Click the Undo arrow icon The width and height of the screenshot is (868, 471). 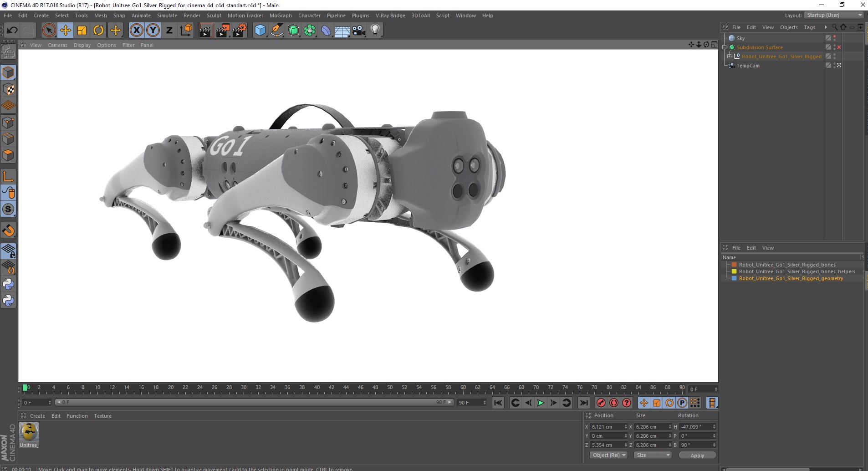tap(12, 31)
